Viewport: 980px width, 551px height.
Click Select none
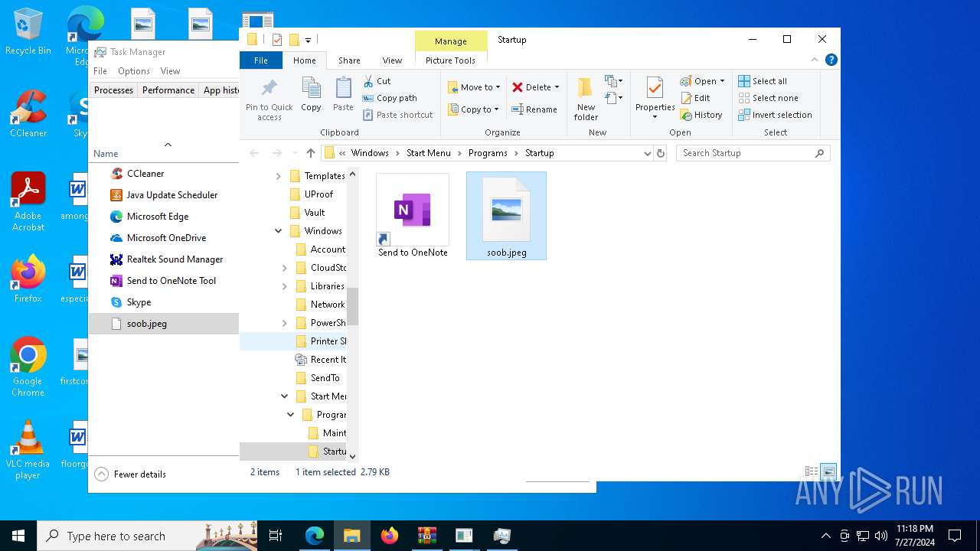[768, 98]
